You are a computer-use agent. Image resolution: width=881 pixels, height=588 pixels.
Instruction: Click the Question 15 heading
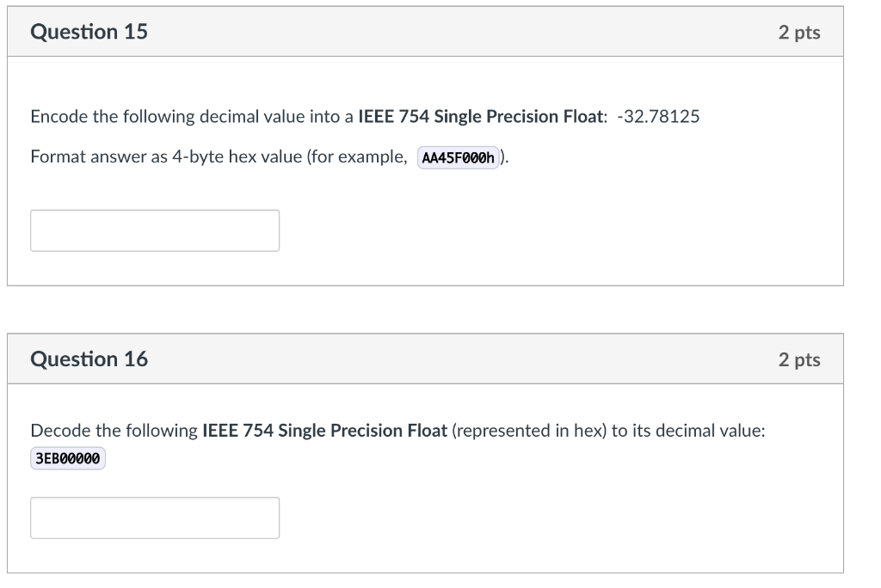[89, 32]
